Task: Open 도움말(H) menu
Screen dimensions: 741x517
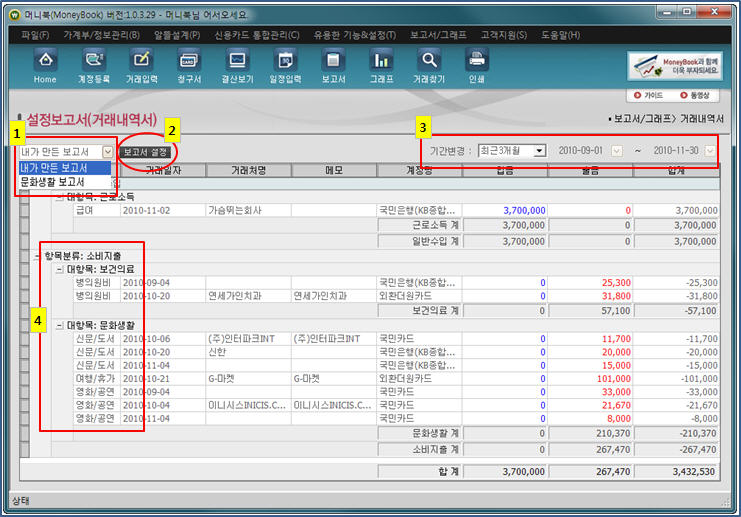Action: coord(561,35)
